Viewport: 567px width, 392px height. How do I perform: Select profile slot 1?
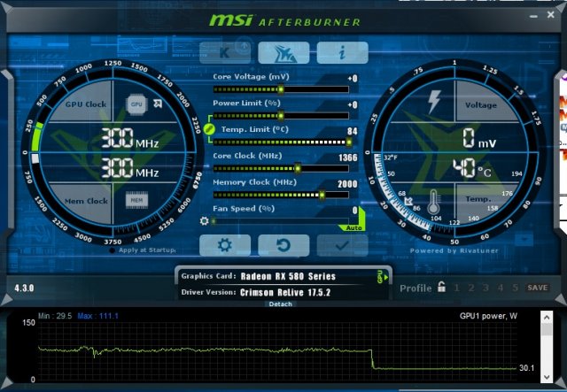(x=457, y=288)
